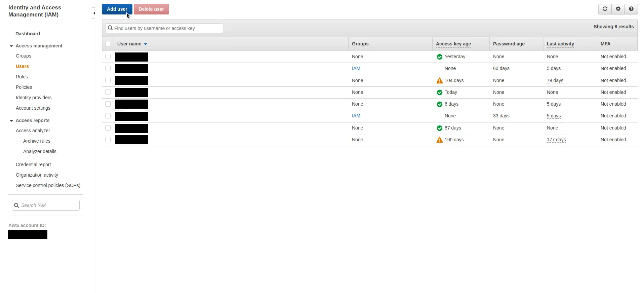Image resolution: width=644 pixels, height=293 pixels.
Task: Open Organization activity page
Action: click(x=37, y=175)
